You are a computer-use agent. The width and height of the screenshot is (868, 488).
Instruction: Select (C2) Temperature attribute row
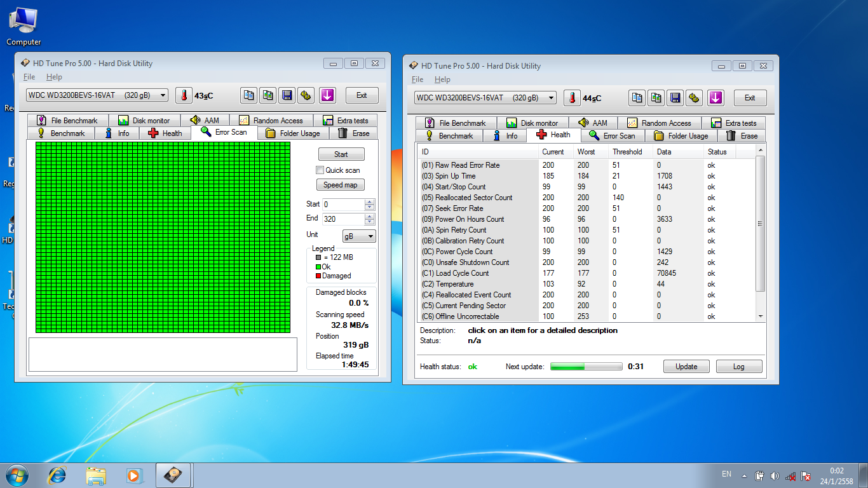587,284
